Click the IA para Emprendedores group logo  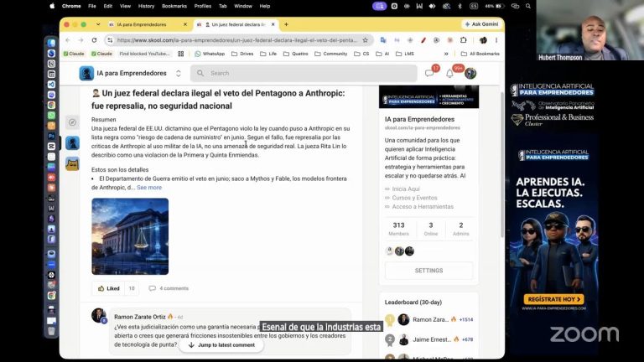point(86,73)
